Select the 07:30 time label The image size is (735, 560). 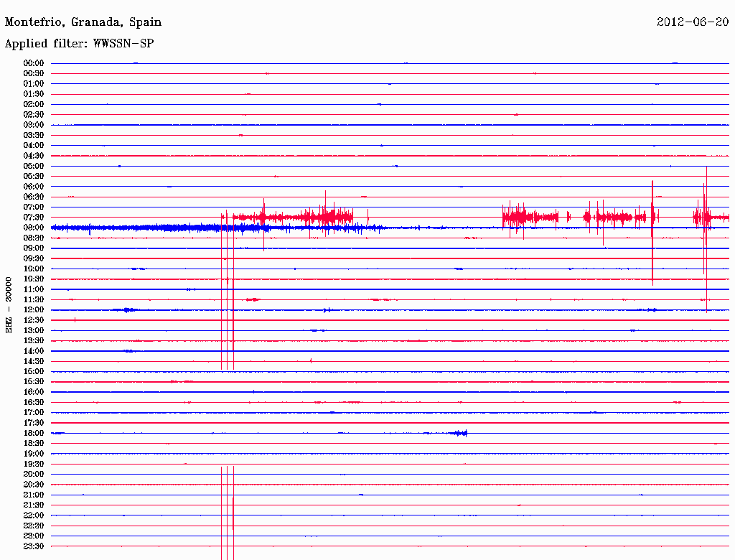click(x=34, y=217)
